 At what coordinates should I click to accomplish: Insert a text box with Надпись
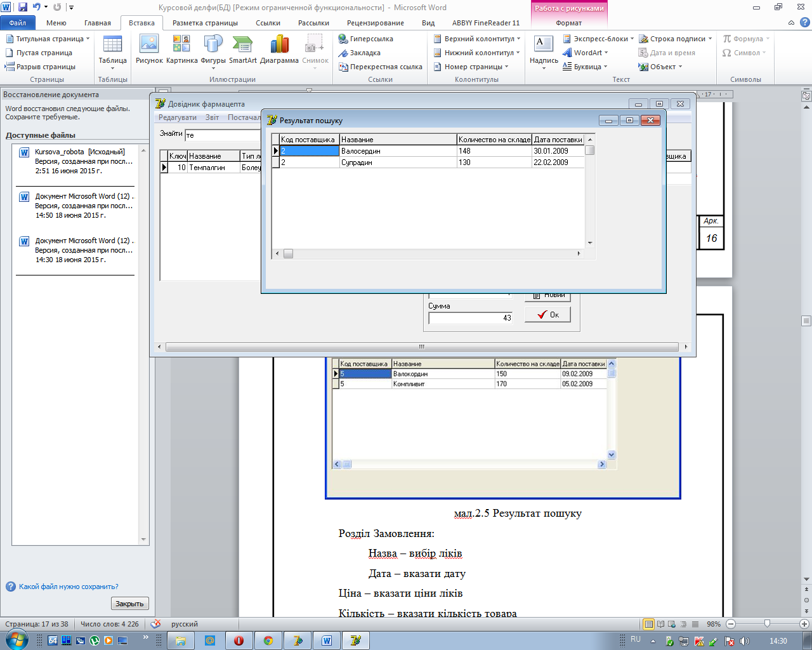point(544,51)
